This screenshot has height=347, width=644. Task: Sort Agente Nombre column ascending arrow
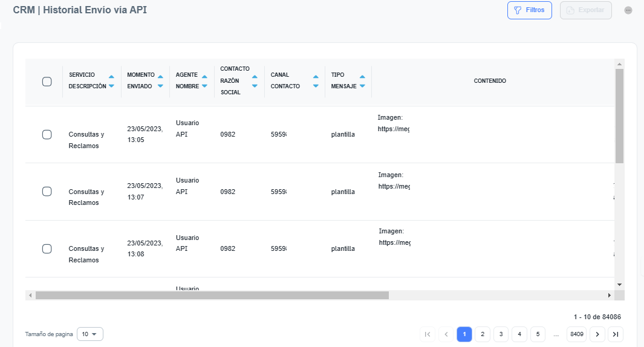(x=206, y=77)
